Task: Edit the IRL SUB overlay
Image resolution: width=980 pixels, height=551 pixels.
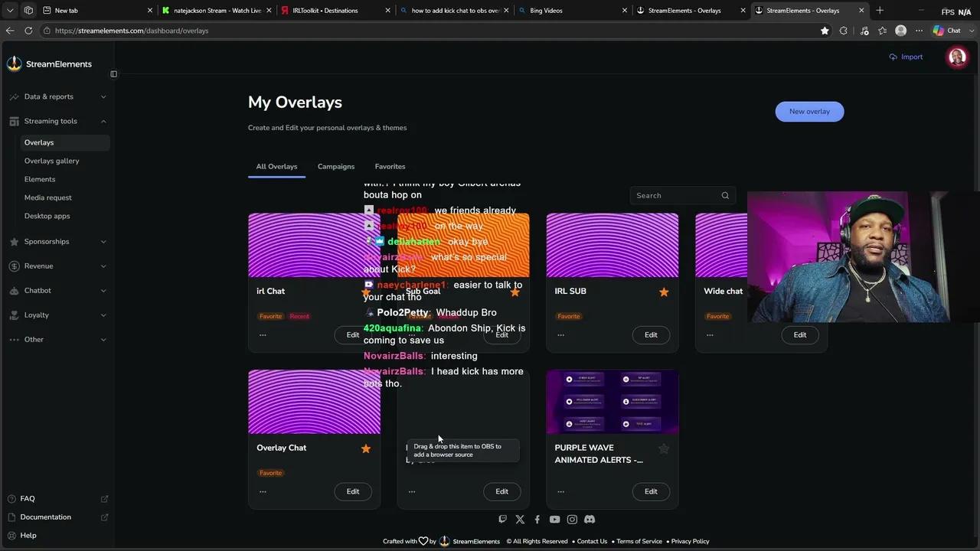Action: click(x=651, y=335)
